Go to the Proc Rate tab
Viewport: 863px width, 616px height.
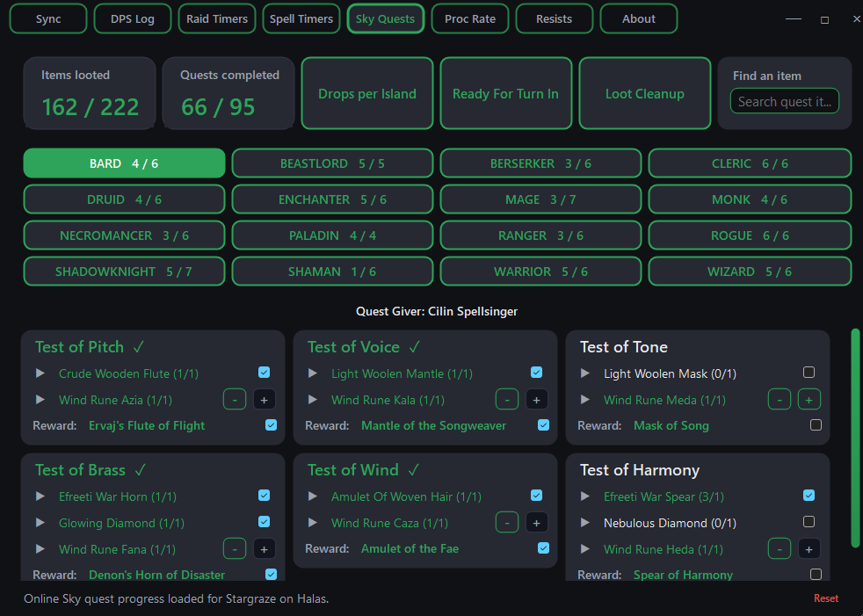(470, 18)
